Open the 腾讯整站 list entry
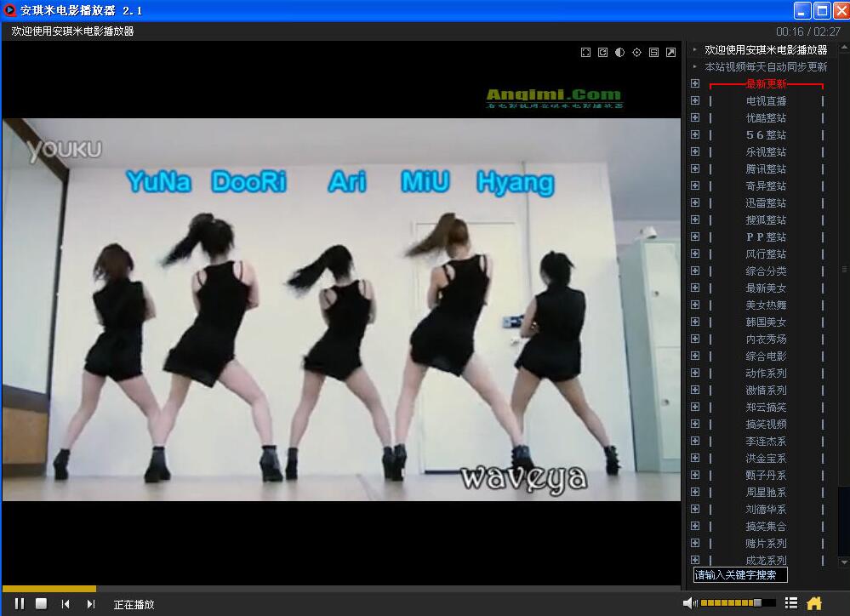The image size is (850, 616). click(766, 168)
